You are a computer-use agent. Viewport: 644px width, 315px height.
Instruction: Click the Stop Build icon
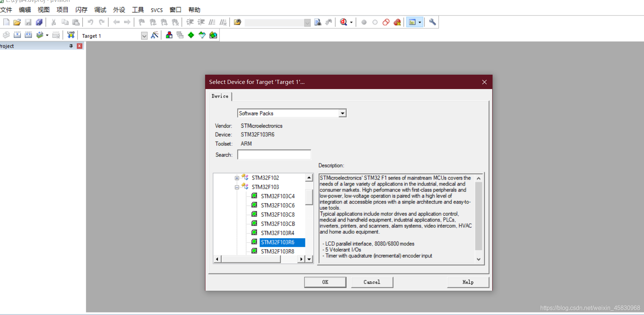pos(56,35)
